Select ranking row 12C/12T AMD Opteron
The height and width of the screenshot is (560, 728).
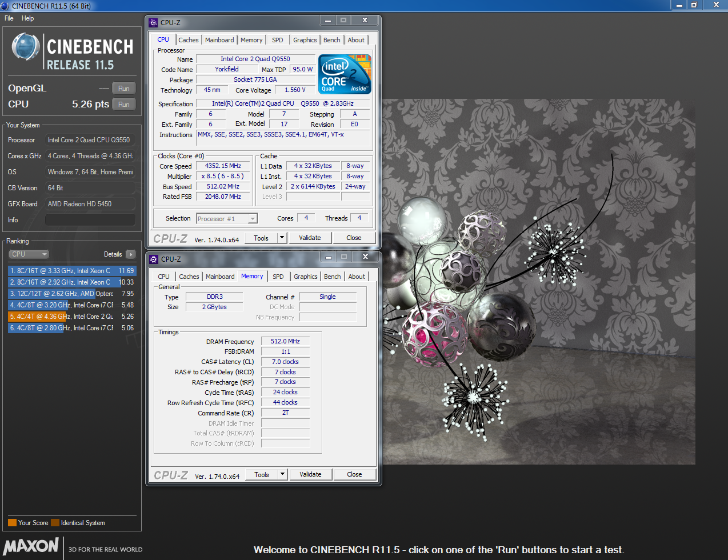click(72, 294)
